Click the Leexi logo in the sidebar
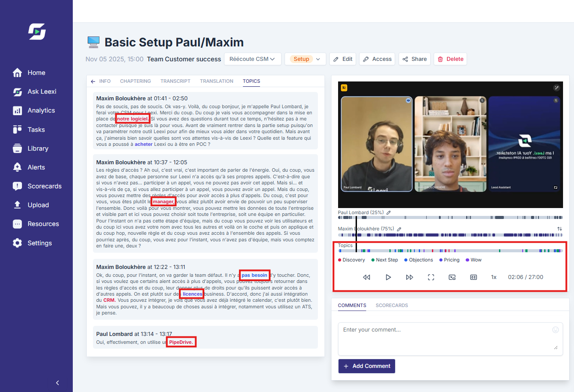This screenshot has height=392, width=574. [37, 32]
